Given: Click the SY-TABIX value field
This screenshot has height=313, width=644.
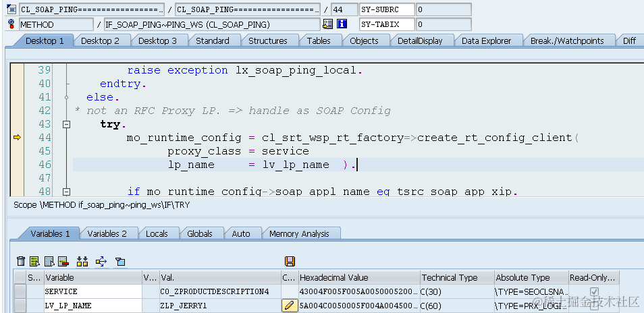Looking at the screenshot, I should coord(444,24).
